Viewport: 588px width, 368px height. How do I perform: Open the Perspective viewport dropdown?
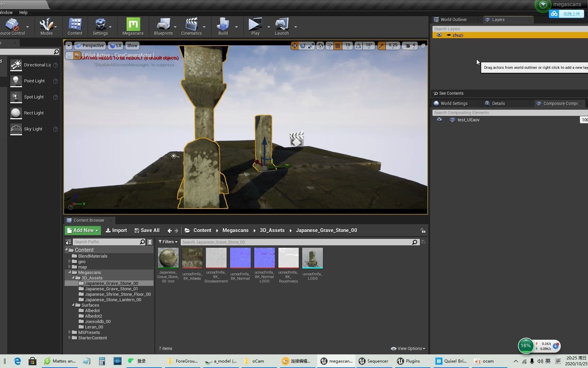[90, 45]
